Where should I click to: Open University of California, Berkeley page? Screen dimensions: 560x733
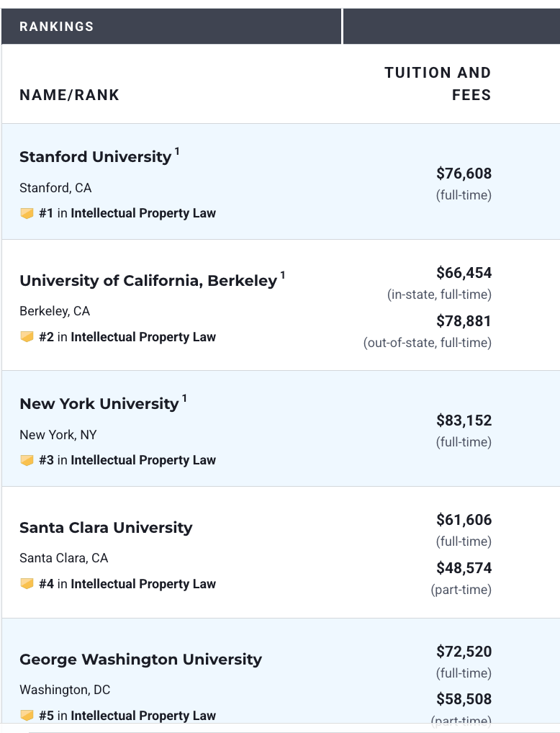(148, 281)
